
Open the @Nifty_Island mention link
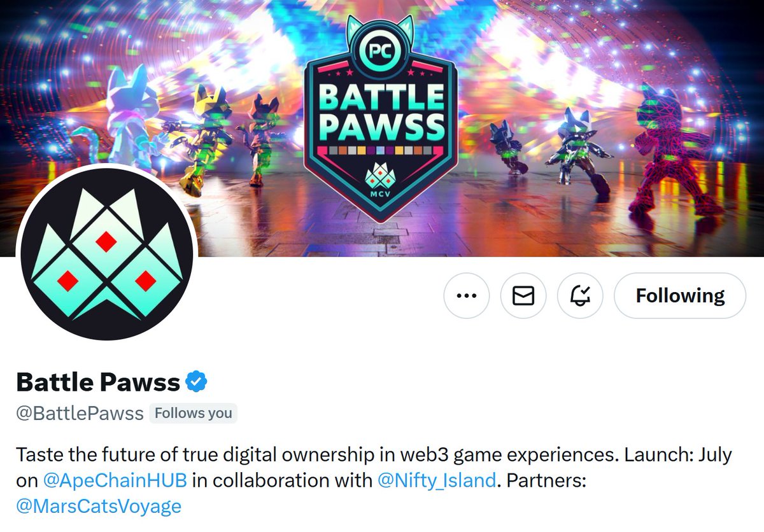click(x=437, y=480)
